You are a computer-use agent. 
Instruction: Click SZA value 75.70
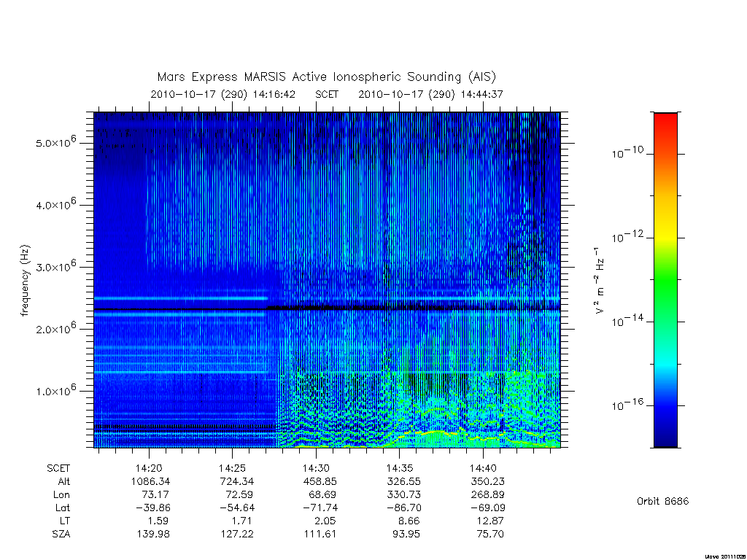click(x=489, y=534)
